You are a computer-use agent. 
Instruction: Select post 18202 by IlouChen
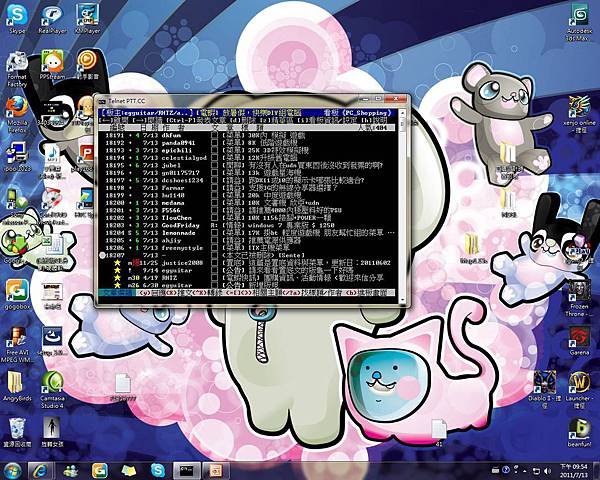point(246,217)
